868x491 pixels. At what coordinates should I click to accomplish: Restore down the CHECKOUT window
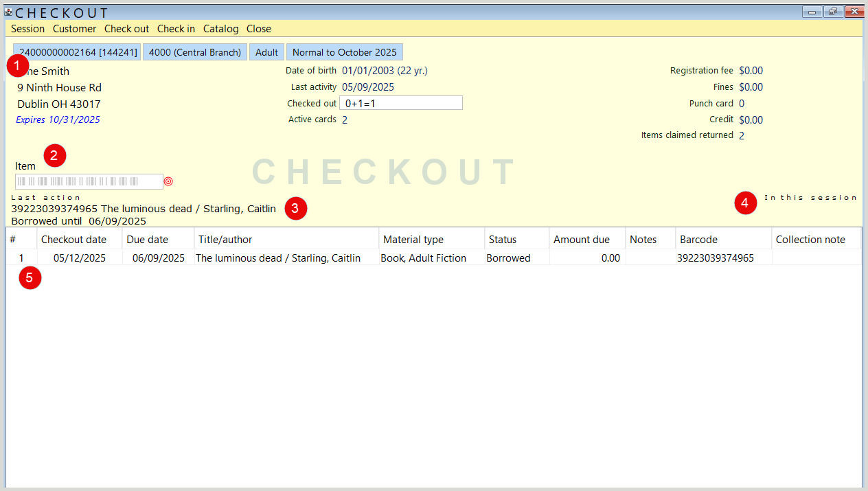tap(833, 12)
